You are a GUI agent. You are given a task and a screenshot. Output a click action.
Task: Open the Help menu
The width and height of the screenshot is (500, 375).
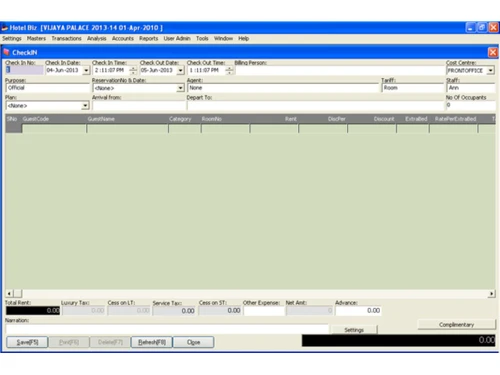pos(244,38)
